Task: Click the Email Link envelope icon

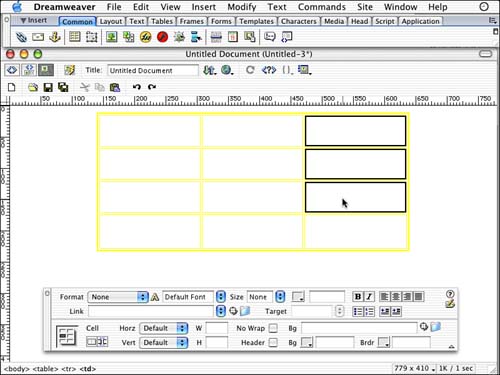Action: pos(38,37)
